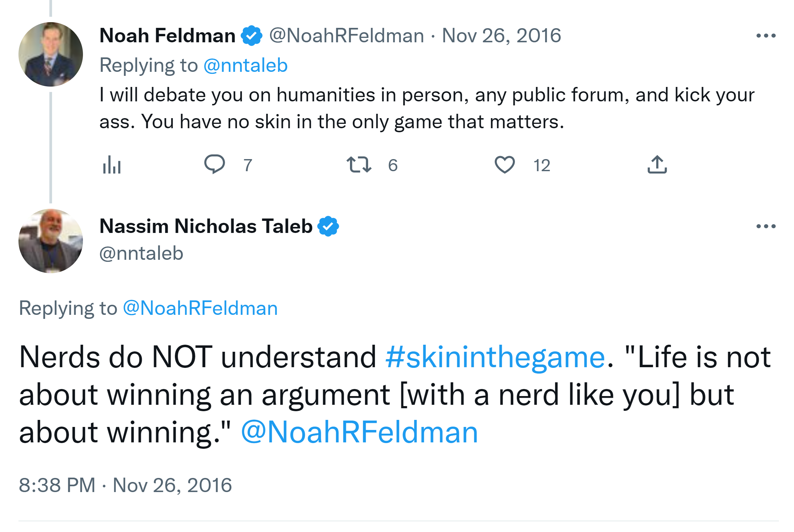Viewport: 794px width, 532px height.
Task: Click the reply bubble icon
Action: tap(215, 164)
